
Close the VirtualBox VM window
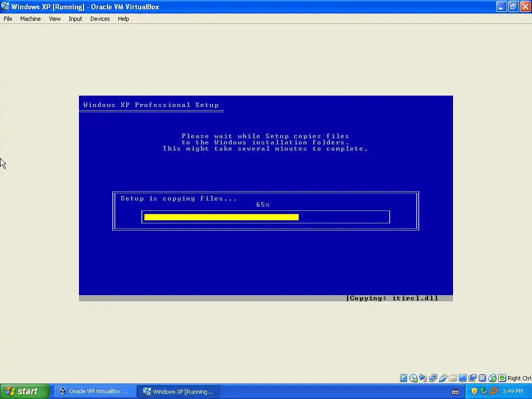click(x=525, y=6)
